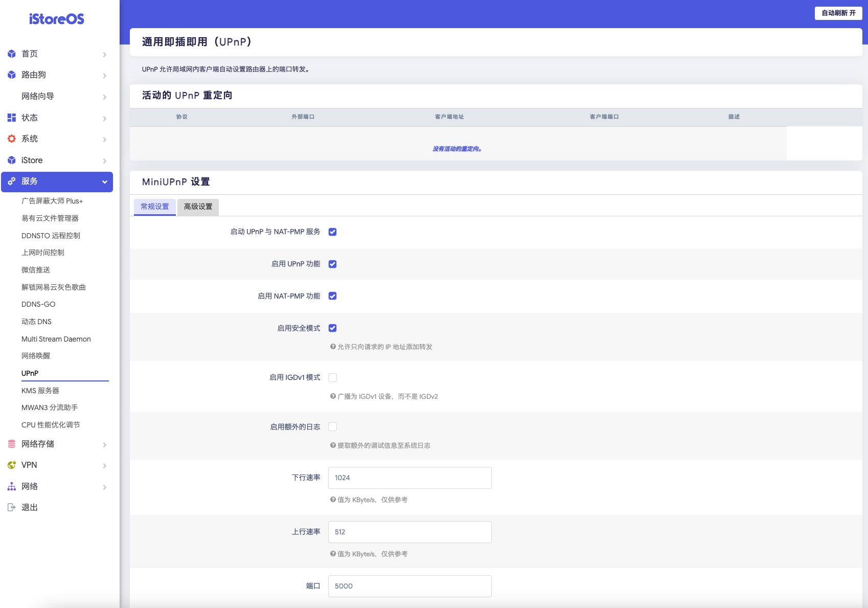Uncheck the 启用安全模式 checkbox

[332, 328]
